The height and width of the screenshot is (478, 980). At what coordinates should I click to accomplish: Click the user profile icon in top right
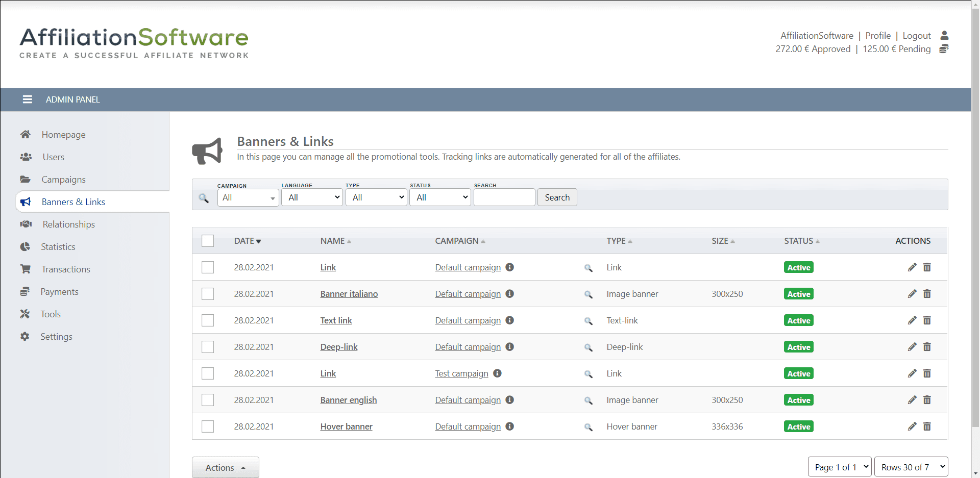pyautogui.click(x=944, y=35)
